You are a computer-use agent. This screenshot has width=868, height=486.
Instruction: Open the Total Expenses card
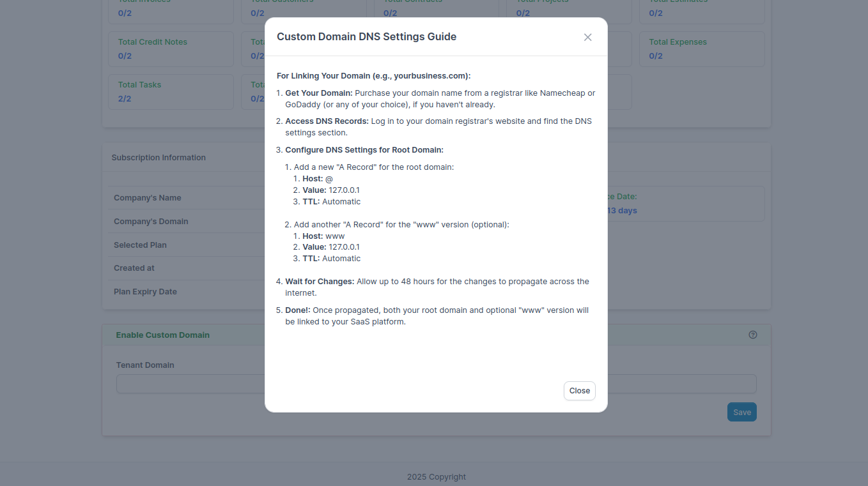coord(701,49)
